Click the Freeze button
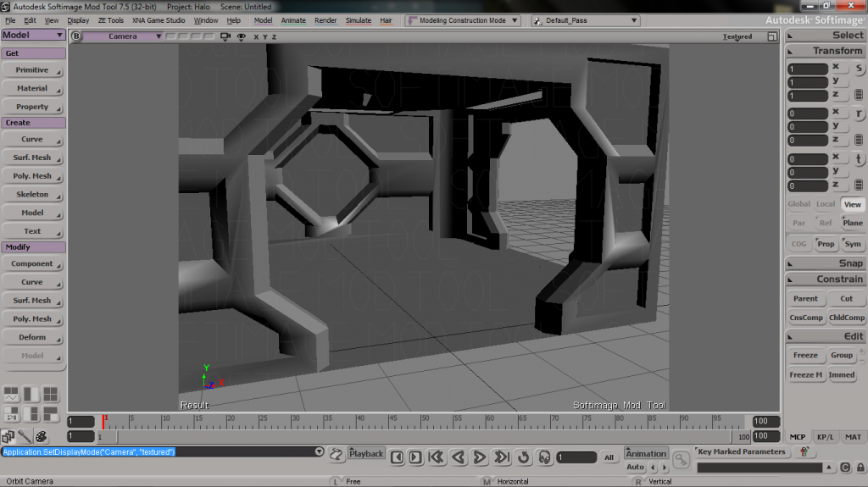 click(x=805, y=355)
